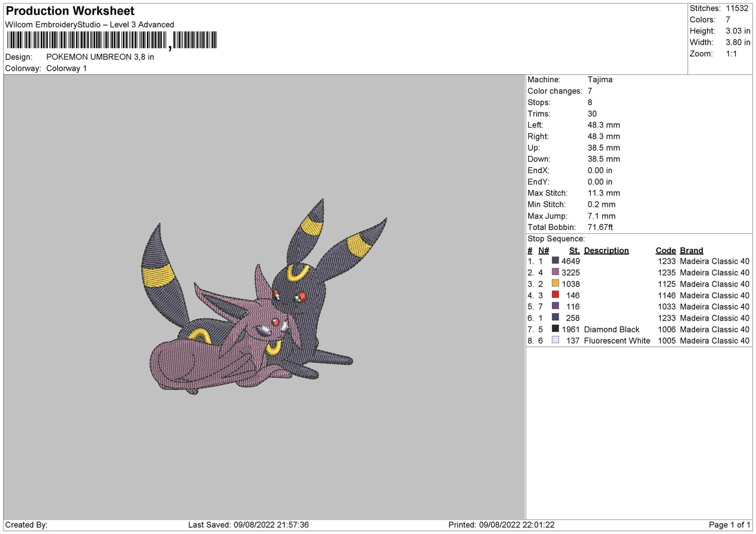Viewport: 756px width, 534px height.
Task: Click the Left value '48.3 mm'
Action: [604, 125]
